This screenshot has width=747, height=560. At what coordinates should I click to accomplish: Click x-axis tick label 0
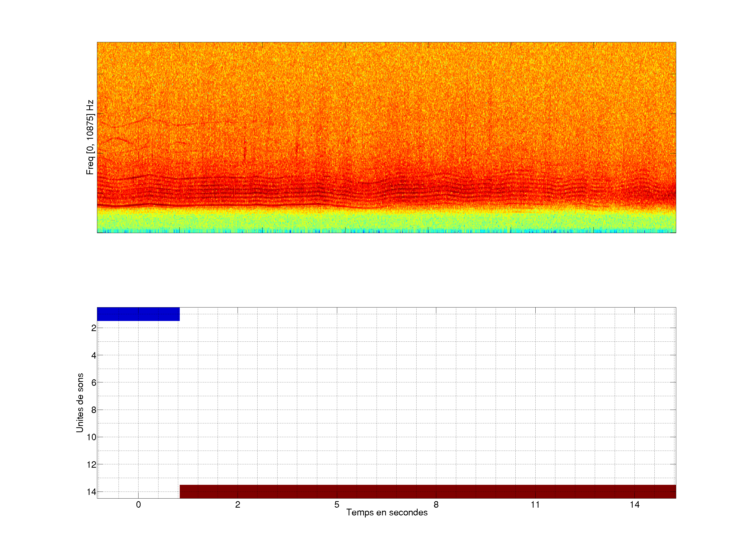click(x=139, y=505)
